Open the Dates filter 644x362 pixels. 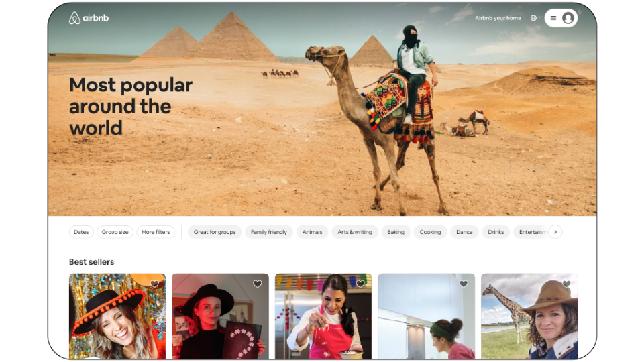click(x=81, y=232)
